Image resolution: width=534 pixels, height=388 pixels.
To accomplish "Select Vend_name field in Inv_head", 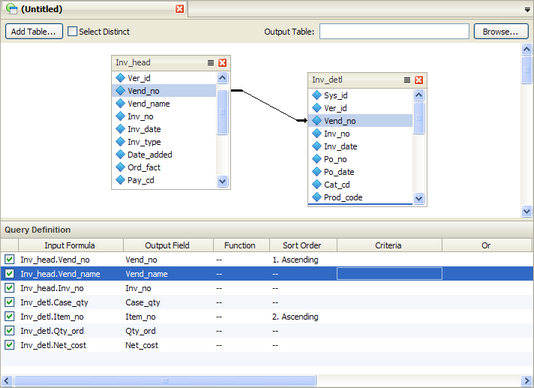I will [x=164, y=104].
